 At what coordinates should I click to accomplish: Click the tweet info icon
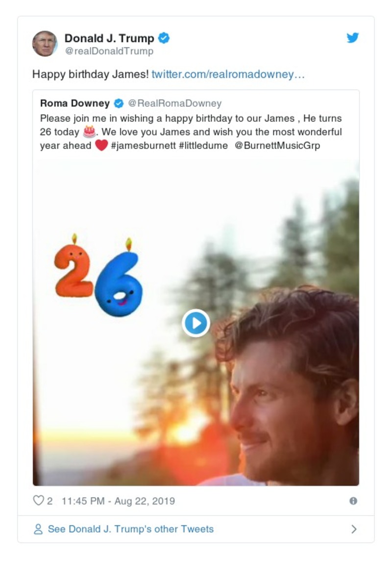click(353, 501)
